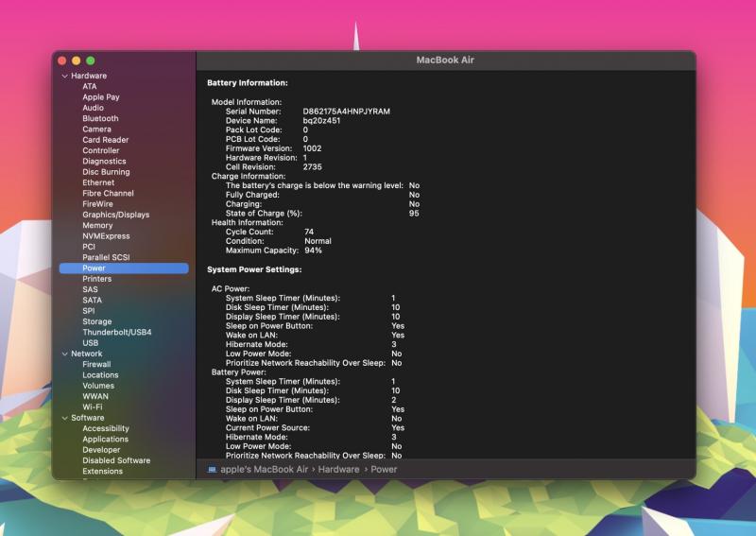Select Ethernet in the sidebar
The width and height of the screenshot is (756, 536).
pyautogui.click(x=98, y=182)
